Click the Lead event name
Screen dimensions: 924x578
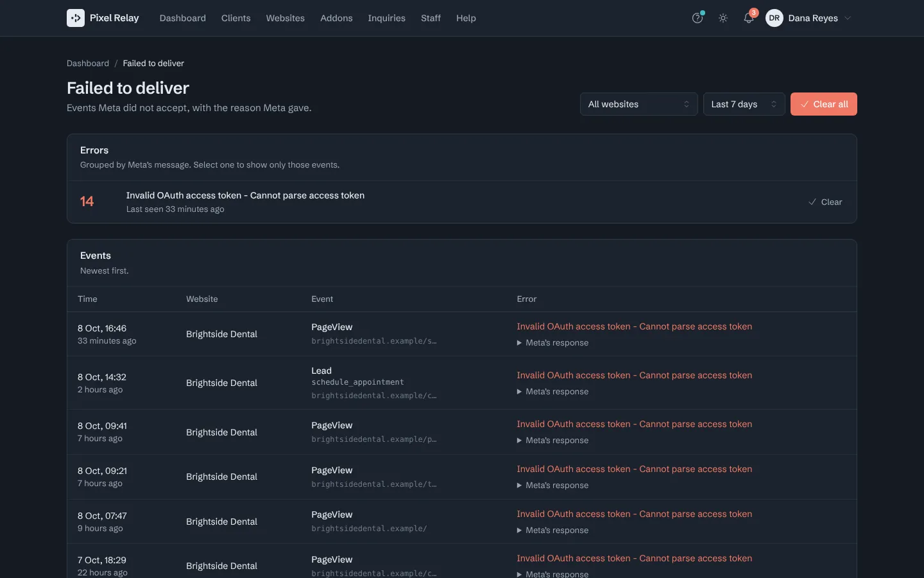(321, 371)
